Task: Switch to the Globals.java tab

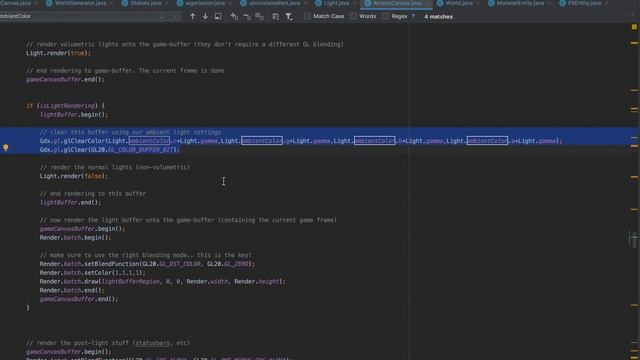Action: point(146,3)
